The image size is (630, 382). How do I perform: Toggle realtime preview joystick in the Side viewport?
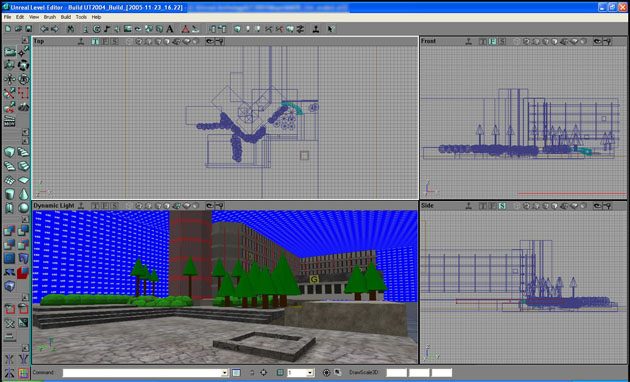click(x=468, y=206)
